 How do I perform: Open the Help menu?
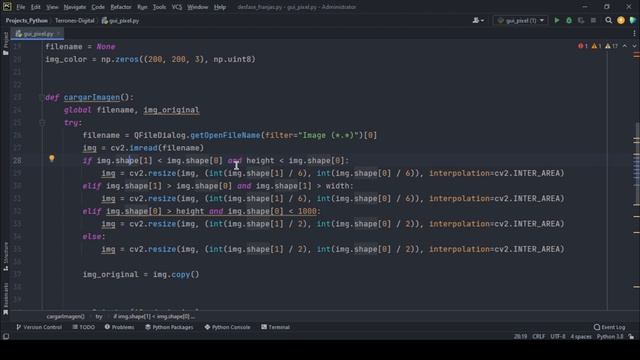pos(220,7)
